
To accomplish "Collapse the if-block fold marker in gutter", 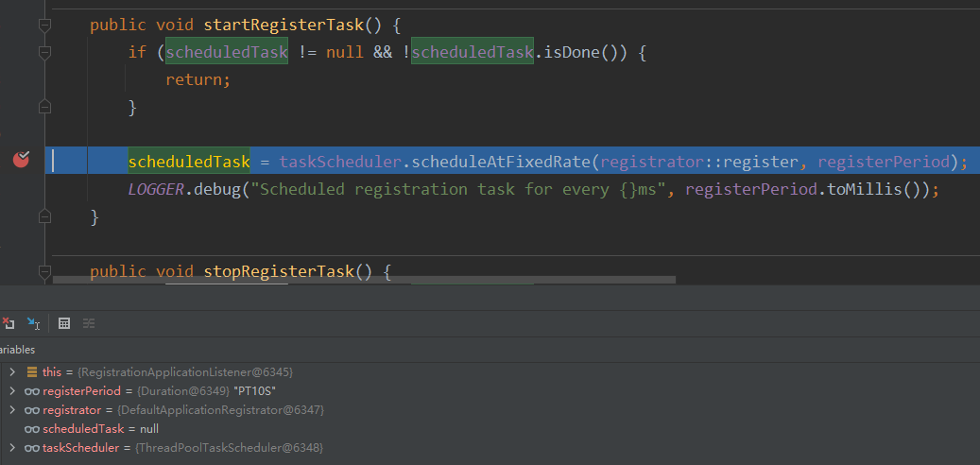I will click(44, 53).
